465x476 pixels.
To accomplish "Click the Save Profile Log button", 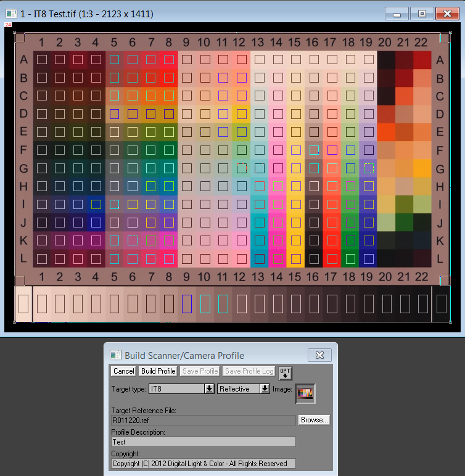I will tap(249, 371).
